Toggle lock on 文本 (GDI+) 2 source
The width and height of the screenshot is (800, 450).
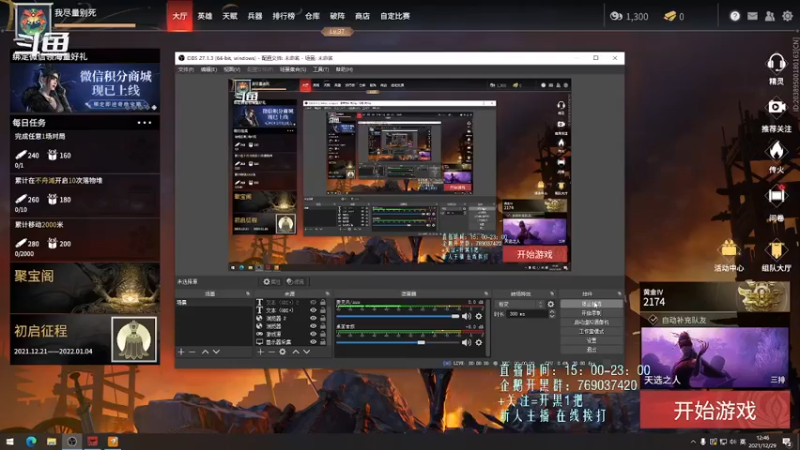[323, 303]
